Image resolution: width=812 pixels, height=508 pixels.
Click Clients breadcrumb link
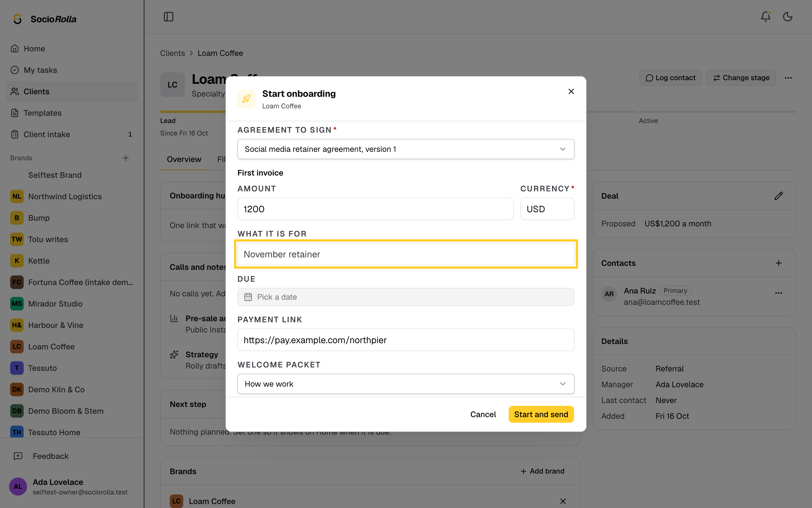point(173,53)
